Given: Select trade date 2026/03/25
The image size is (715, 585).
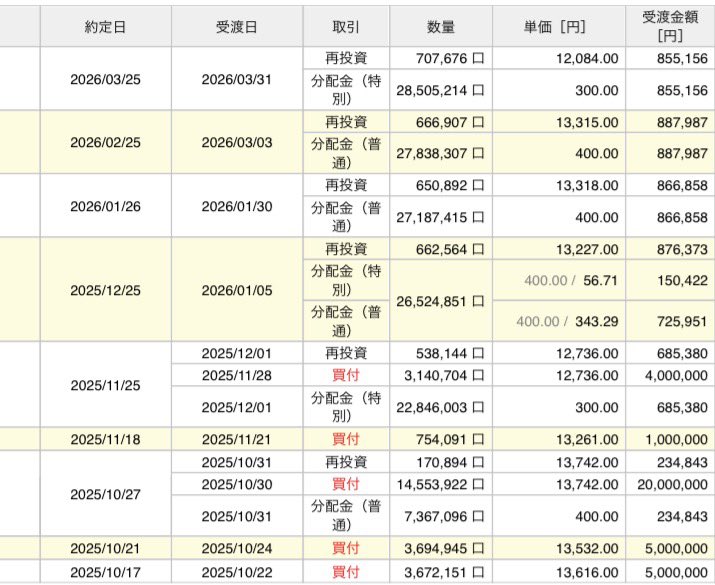Looking at the screenshot, I should tap(105, 79).
